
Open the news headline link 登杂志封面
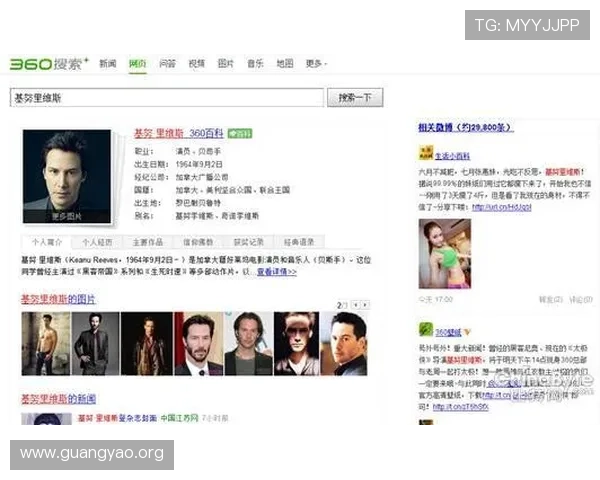click(x=117, y=418)
